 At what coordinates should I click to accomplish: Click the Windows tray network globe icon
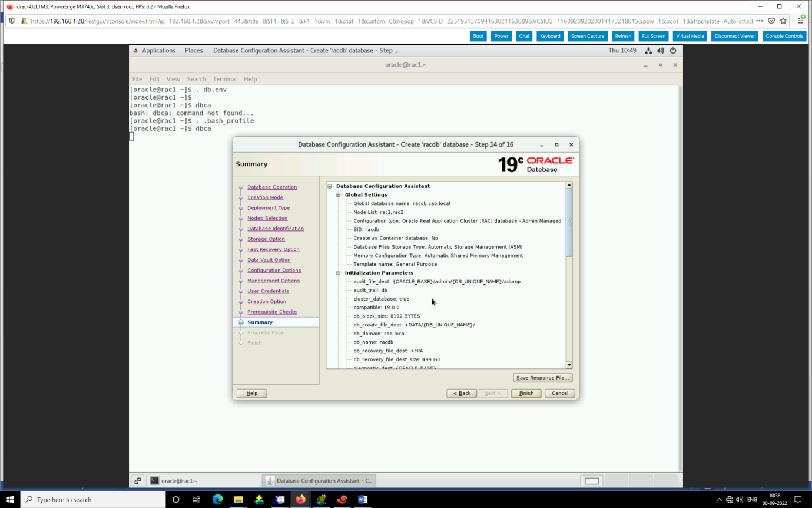pos(730,500)
